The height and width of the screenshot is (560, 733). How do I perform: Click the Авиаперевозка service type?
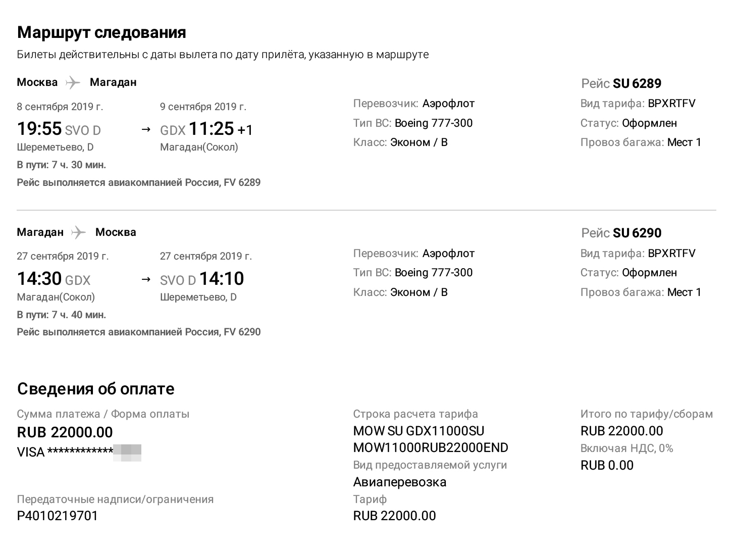pyautogui.click(x=400, y=482)
